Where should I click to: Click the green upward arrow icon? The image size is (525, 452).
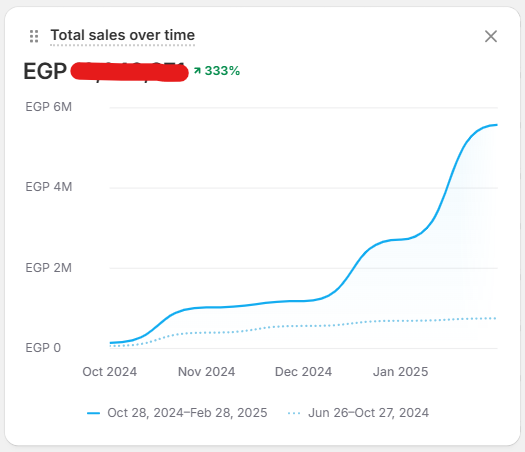pos(197,71)
